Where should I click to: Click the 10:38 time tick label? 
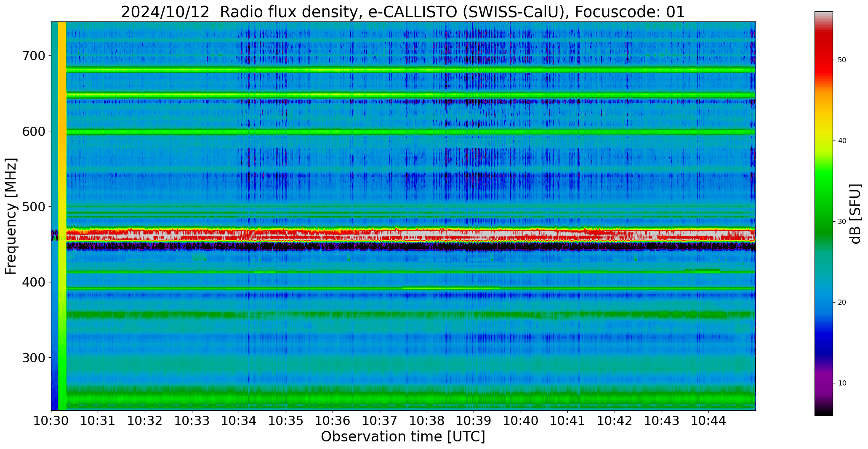pyautogui.click(x=427, y=420)
